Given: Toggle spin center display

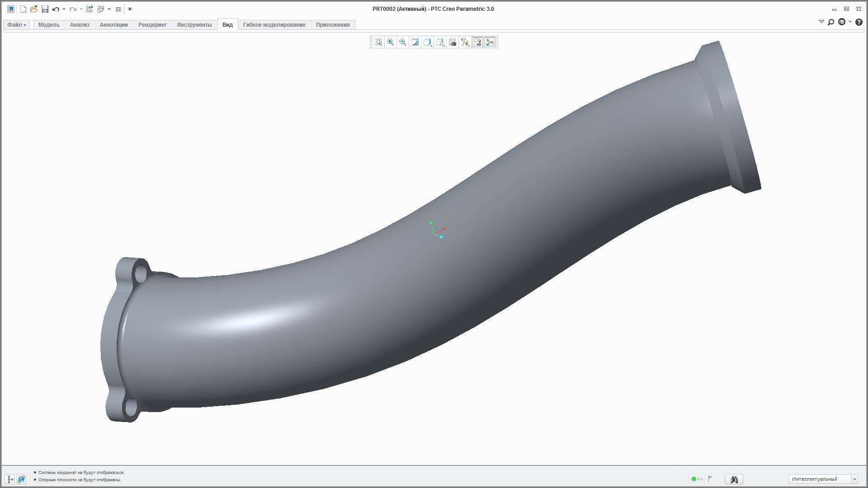Looking at the screenshot, I should coord(490,42).
